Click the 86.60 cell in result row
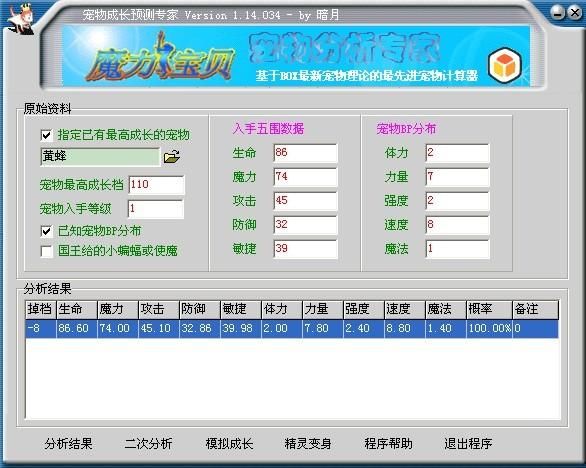 pyautogui.click(x=77, y=329)
